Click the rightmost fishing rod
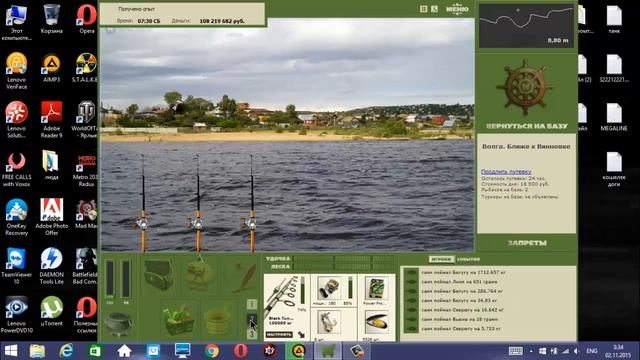This screenshot has width=640, height=360. [x=252, y=203]
